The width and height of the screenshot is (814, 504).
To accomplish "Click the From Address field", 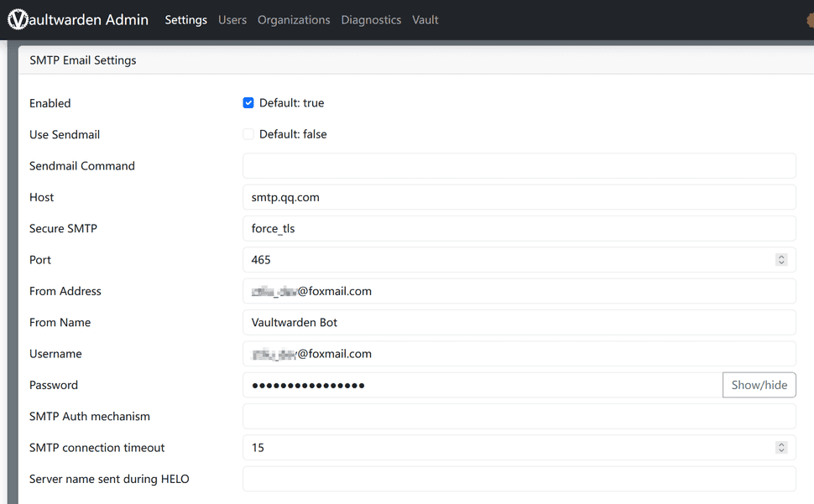I will point(519,291).
